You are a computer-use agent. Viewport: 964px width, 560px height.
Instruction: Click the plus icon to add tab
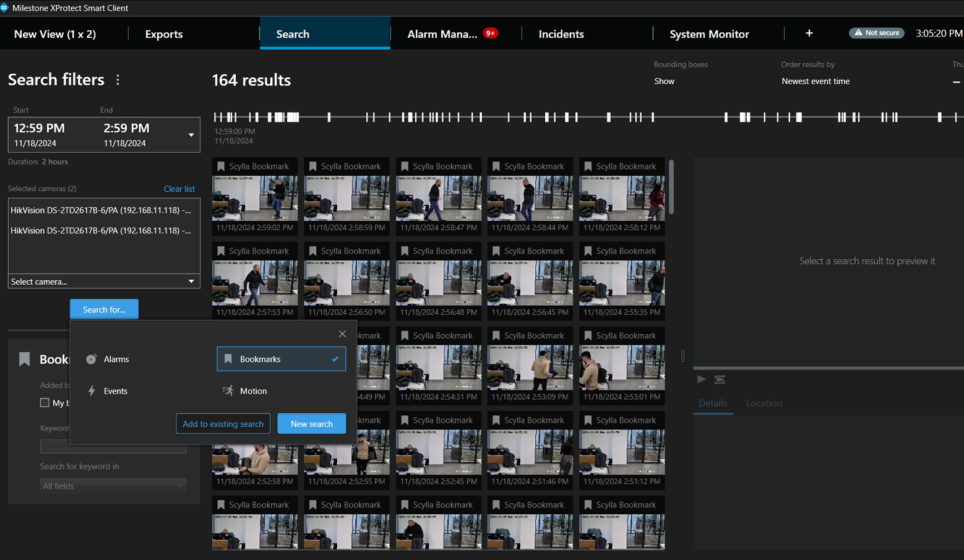click(809, 33)
